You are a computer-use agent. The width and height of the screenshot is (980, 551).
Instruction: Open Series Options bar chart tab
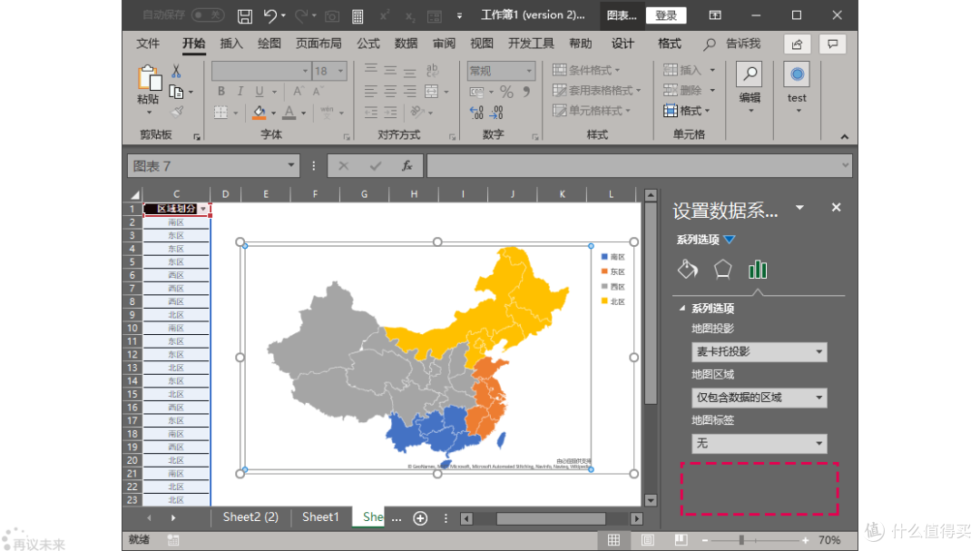click(x=758, y=269)
